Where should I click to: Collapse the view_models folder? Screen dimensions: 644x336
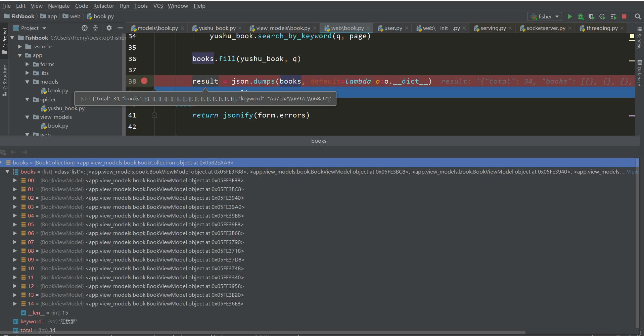(27, 117)
